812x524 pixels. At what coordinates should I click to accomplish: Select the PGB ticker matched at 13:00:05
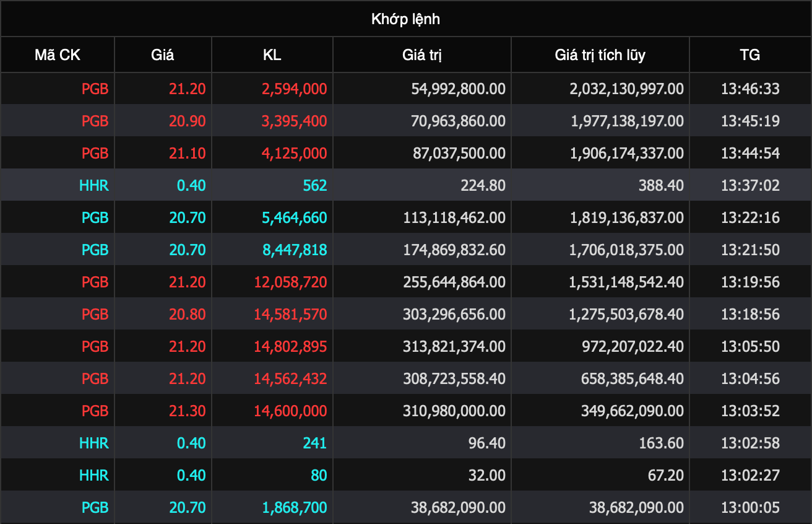tap(95, 507)
